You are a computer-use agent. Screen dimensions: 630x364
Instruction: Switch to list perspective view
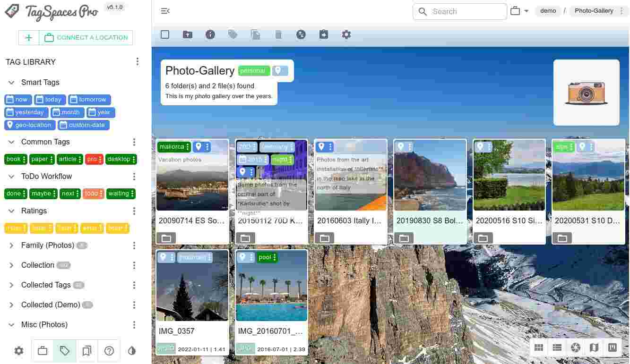(557, 348)
